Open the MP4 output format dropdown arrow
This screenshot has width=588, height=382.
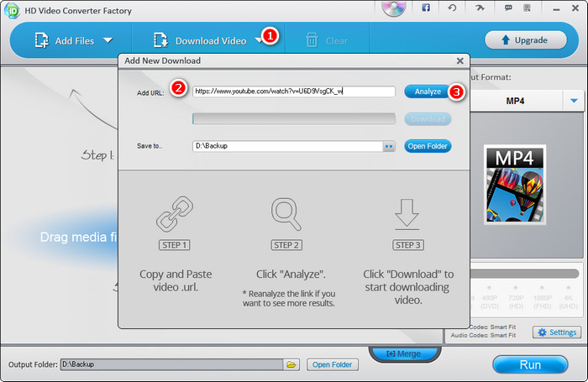click(x=574, y=101)
